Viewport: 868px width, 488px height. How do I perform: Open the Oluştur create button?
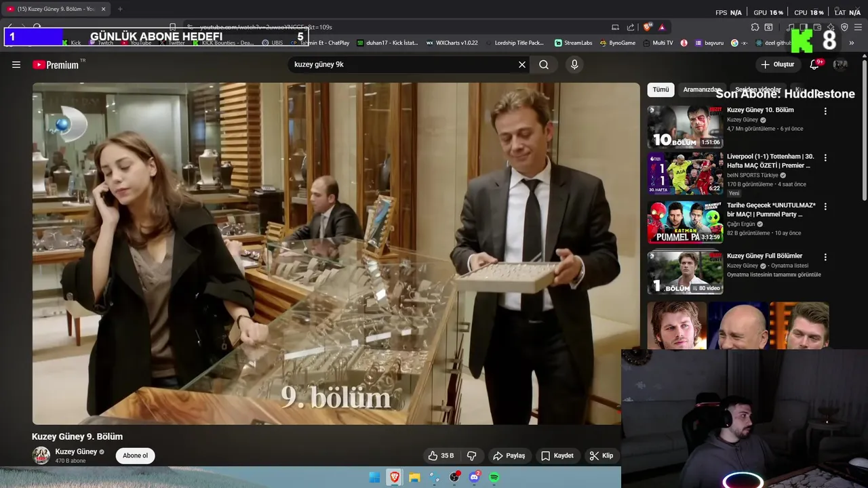[x=777, y=64]
